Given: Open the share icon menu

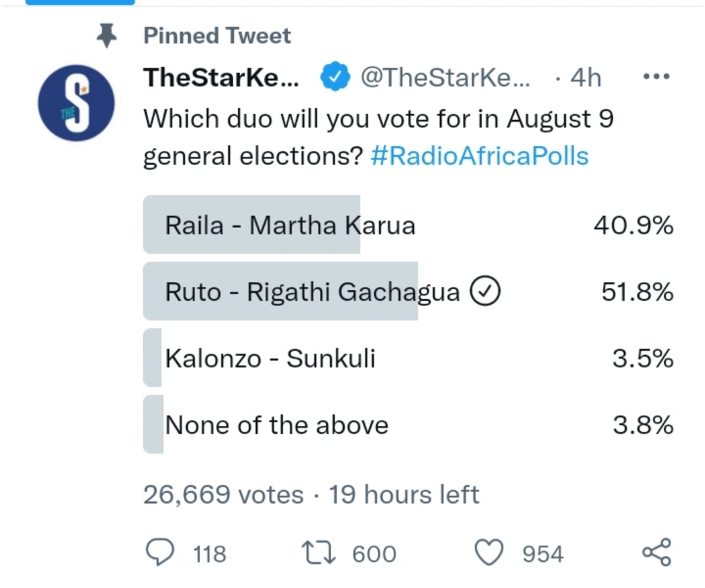Looking at the screenshot, I should (656, 553).
